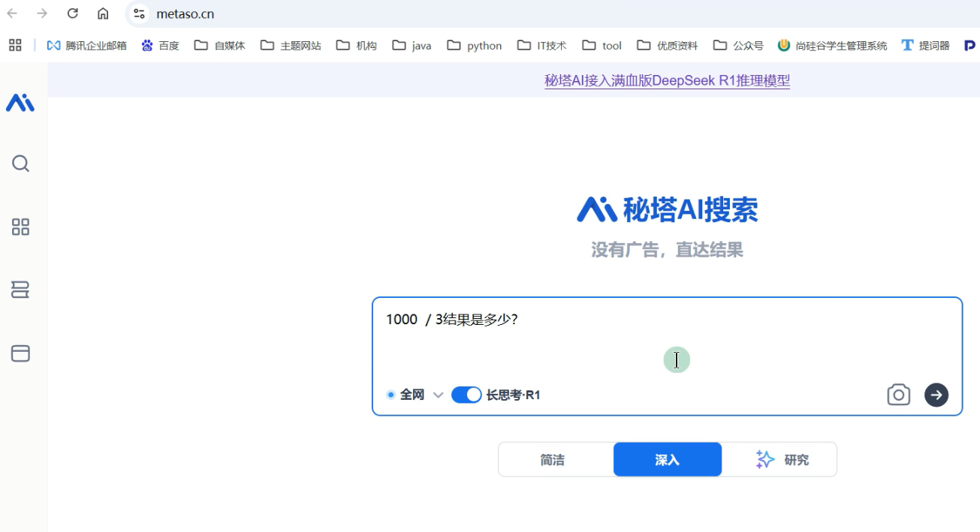The image size is (980, 532).
Task: Upload image with camera icon
Action: coord(898,395)
